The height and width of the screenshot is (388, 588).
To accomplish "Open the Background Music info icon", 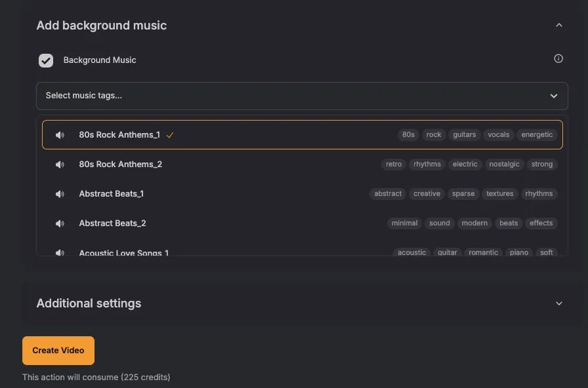I will coord(558,59).
